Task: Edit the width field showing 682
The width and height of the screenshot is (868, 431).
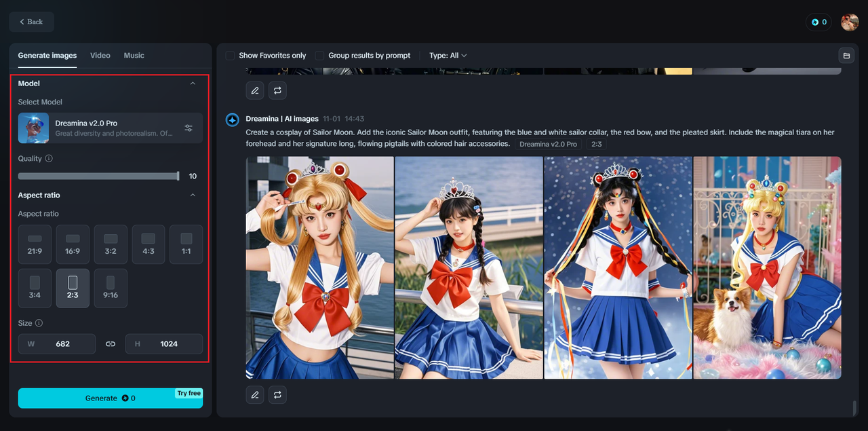Action: click(57, 344)
